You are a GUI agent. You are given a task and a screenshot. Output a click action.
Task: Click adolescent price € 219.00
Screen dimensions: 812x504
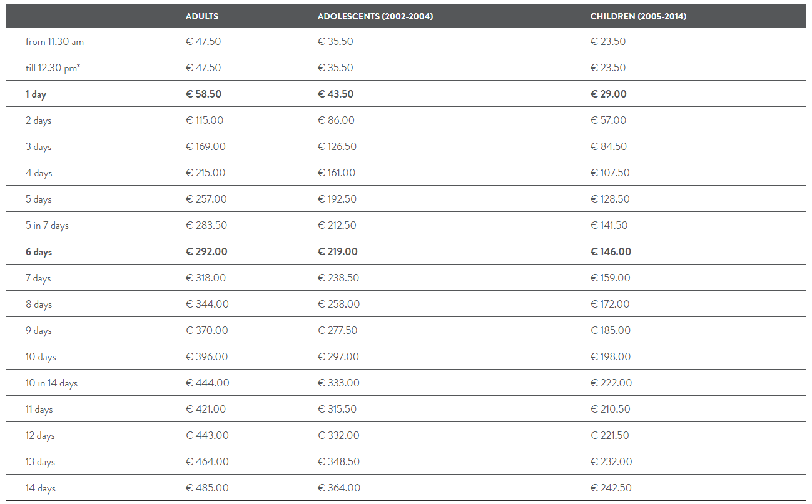click(x=338, y=251)
